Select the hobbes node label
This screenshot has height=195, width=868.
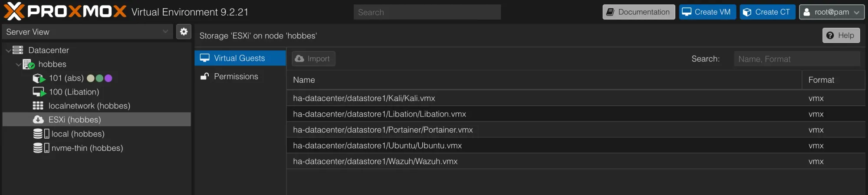(52, 64)
